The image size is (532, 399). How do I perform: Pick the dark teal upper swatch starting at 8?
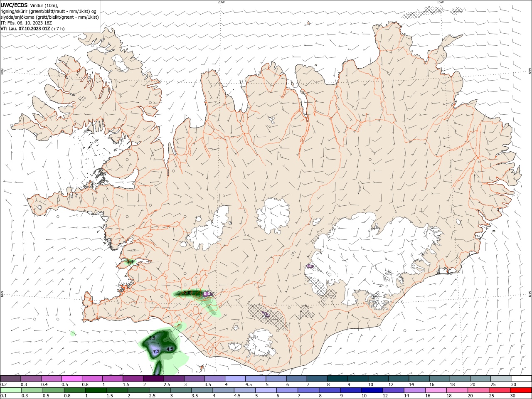(337, 378)
